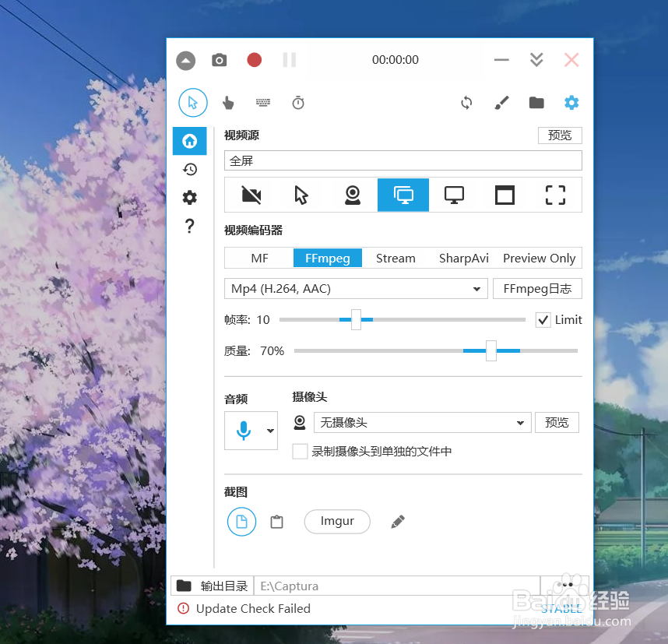This screenshot has width=668, height=644.
Task: Select cursor-only video source
Action: [301, 195]
